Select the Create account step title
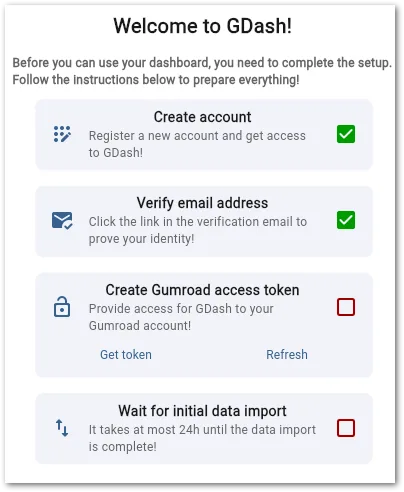The height and width of the screenshot is (492, 404). click(202, 117)
